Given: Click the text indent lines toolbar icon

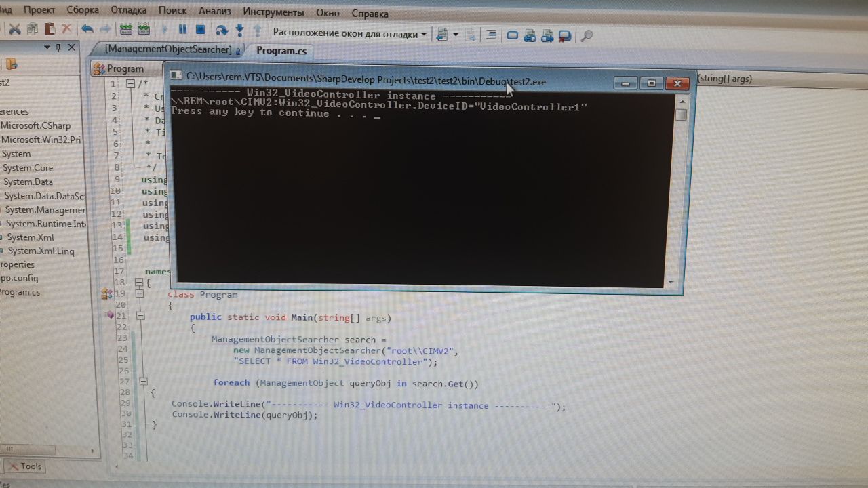Looking at the screenshot, I should [491, 35].
